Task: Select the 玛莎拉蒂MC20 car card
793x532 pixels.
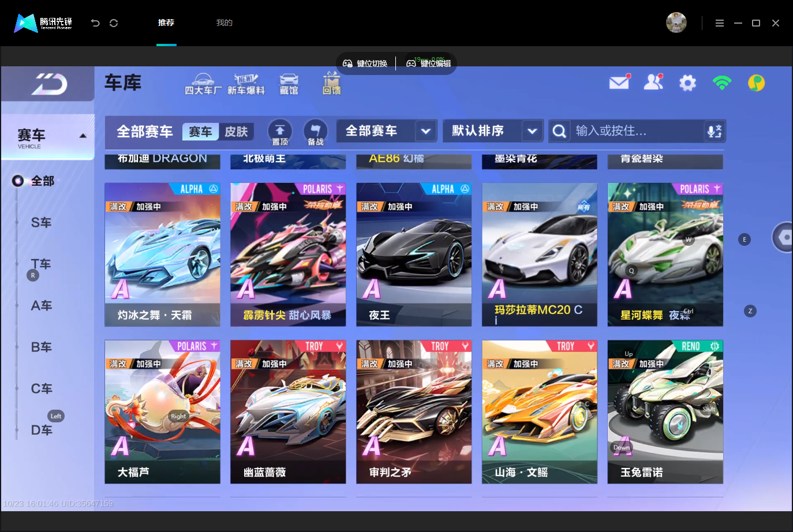Action: 540,255
